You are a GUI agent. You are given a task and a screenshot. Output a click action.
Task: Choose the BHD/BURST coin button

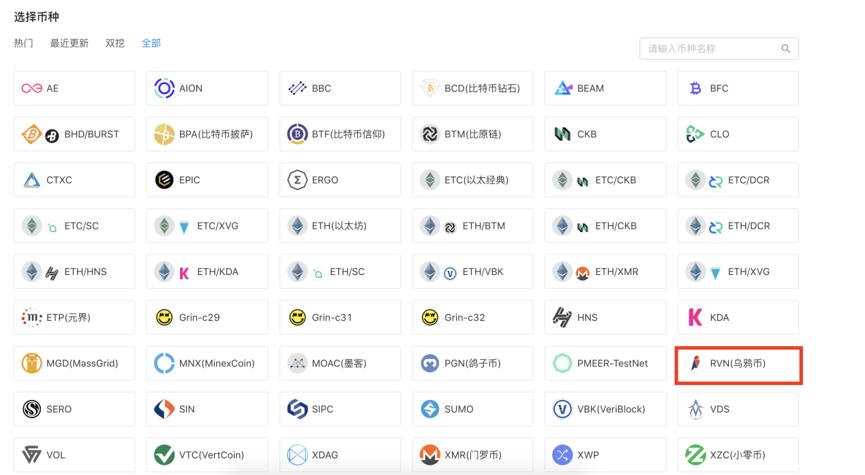click(x=74, y=134)
